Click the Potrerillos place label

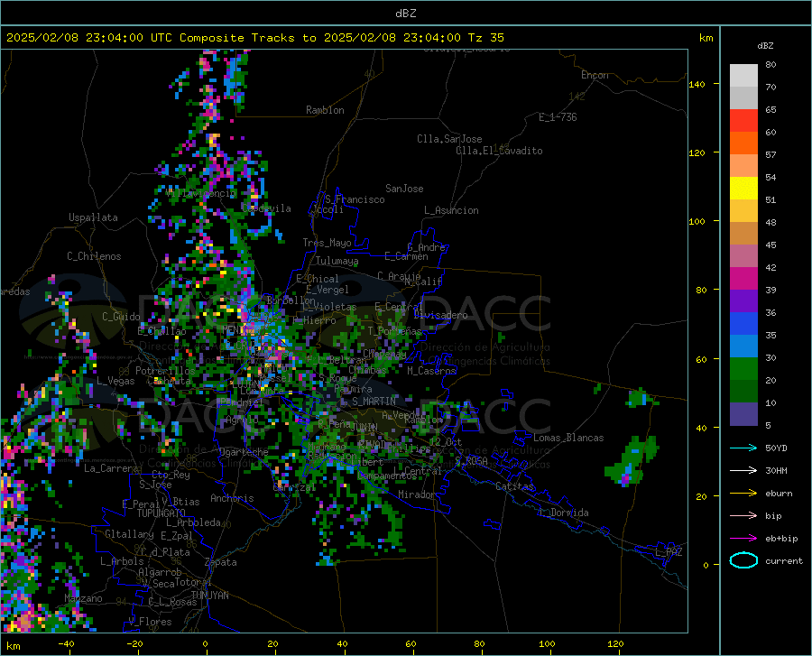[165, 371]
